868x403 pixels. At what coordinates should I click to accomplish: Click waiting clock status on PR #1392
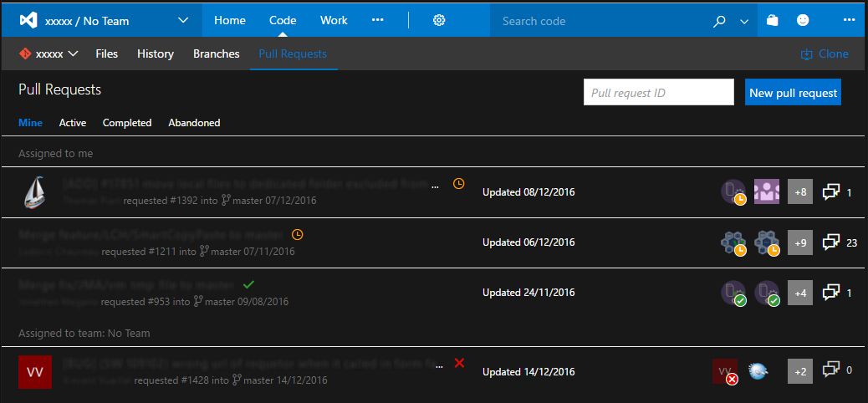[x=459, y=183]
